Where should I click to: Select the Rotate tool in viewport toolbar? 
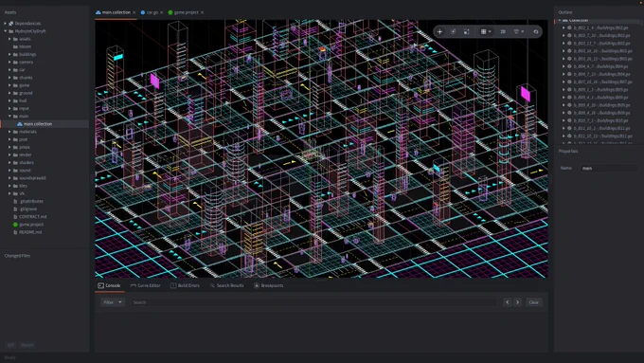(x=454, y=31)
